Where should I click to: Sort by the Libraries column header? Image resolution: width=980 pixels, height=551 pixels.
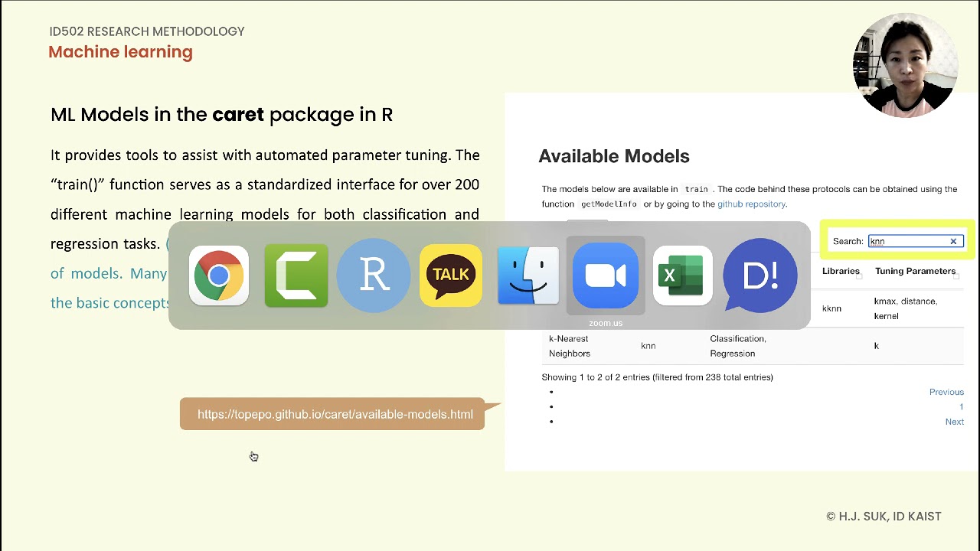coord(841,271)
